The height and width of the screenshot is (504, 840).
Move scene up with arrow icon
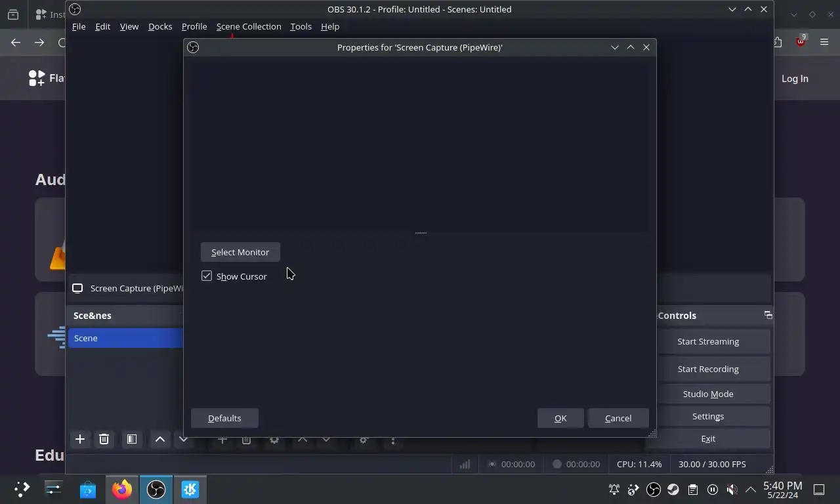click(160, 439)
